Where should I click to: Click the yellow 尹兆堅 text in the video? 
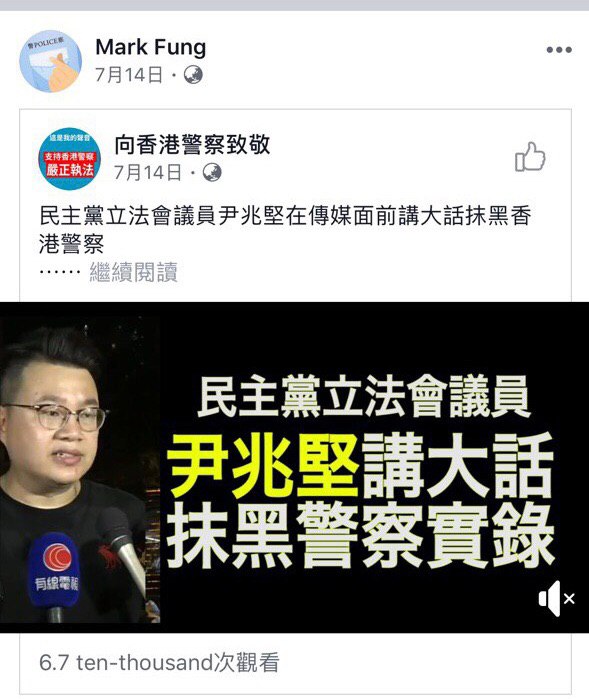tap(264, 466)
